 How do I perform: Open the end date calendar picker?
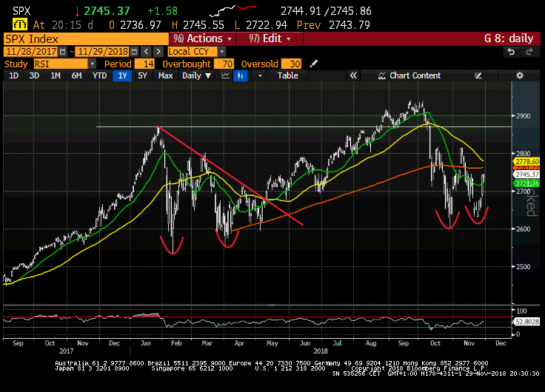(134, 52)
